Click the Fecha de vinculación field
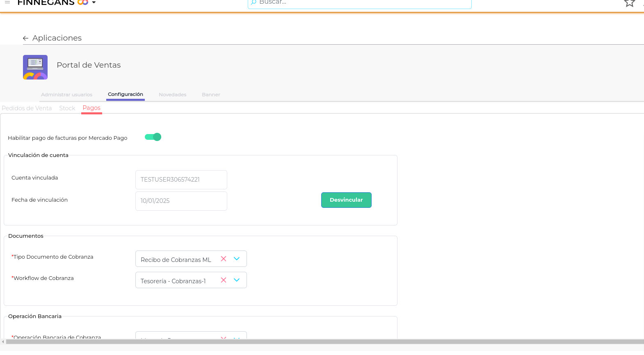The image size is (644, 355). coord(181,201)
